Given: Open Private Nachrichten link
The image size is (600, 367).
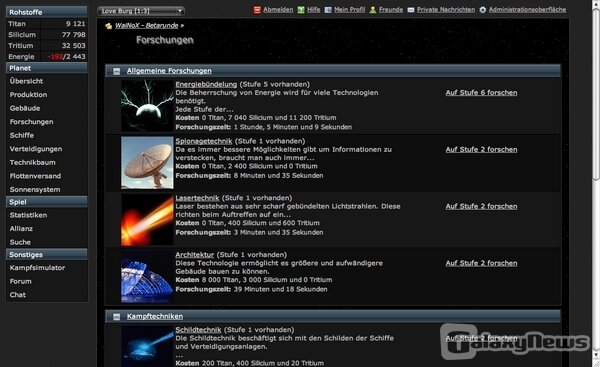Looking at the screenshot, I should pos(446,10).
